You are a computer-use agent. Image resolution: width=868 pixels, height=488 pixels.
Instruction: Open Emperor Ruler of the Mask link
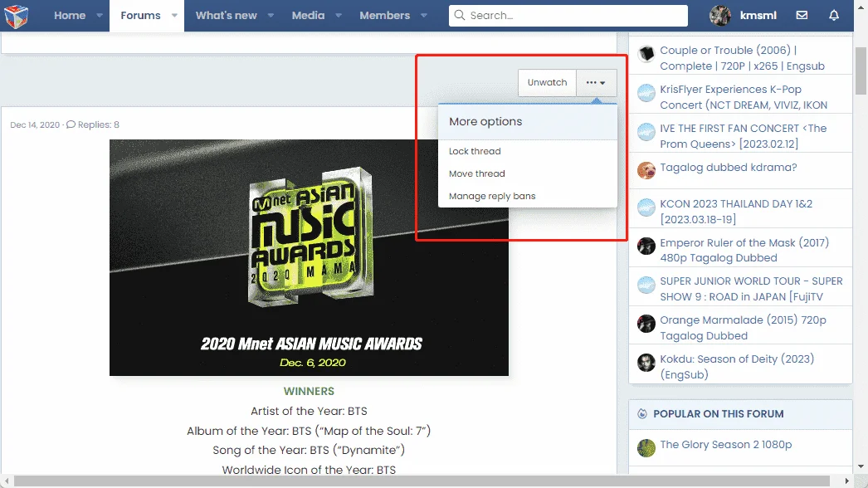[744, 251]
